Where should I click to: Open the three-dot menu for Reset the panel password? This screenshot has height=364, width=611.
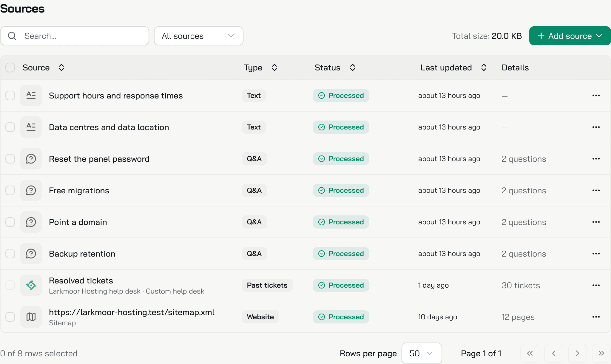(596, 159)
